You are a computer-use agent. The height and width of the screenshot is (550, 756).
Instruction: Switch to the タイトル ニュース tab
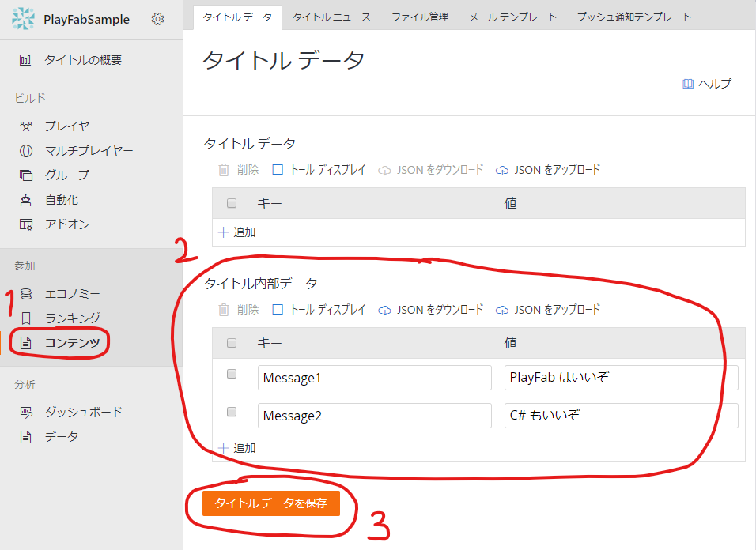(x=331, y=17)
